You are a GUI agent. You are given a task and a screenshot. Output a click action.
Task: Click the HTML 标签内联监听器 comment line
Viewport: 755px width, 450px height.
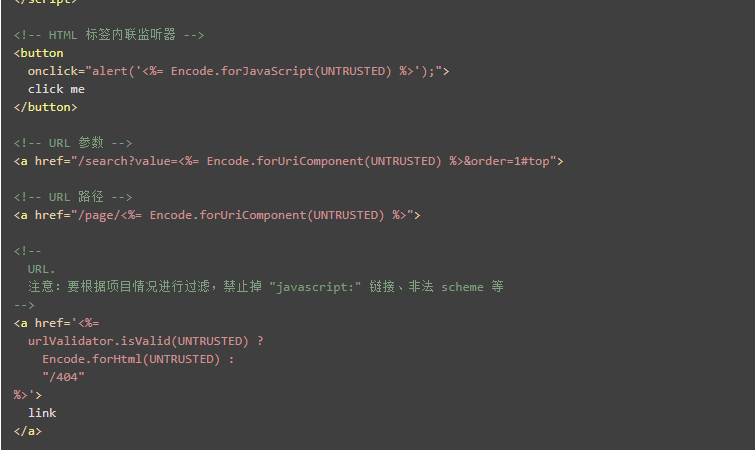point(109,35)
